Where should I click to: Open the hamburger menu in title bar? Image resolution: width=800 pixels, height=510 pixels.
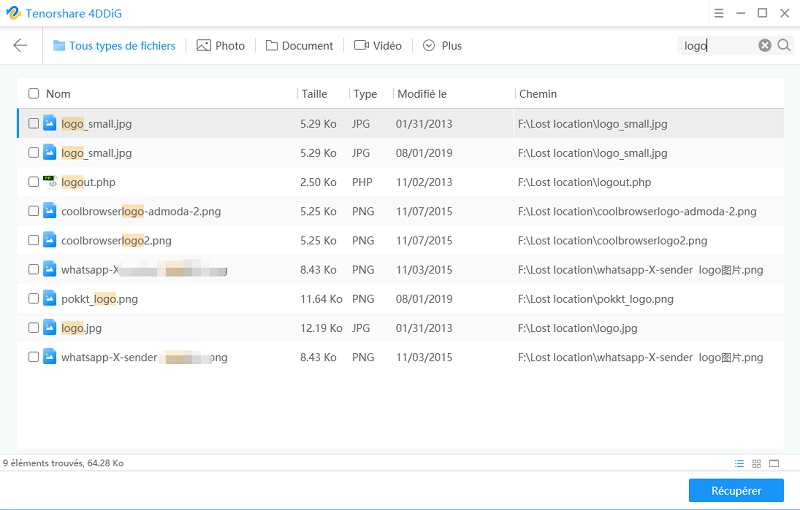coord(718,13)
